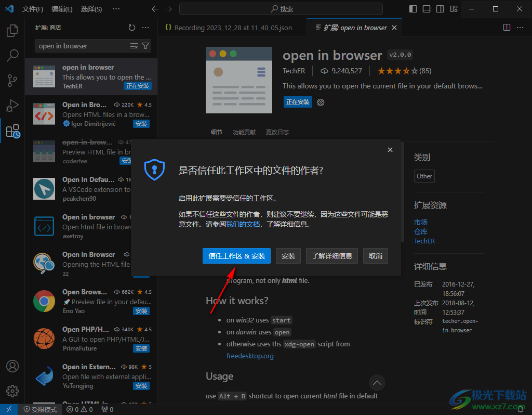Image resolution: width=532 pixels, height=415 pixels.
Task: Toggle the primary side bar layout
Action: click(413, 9)
